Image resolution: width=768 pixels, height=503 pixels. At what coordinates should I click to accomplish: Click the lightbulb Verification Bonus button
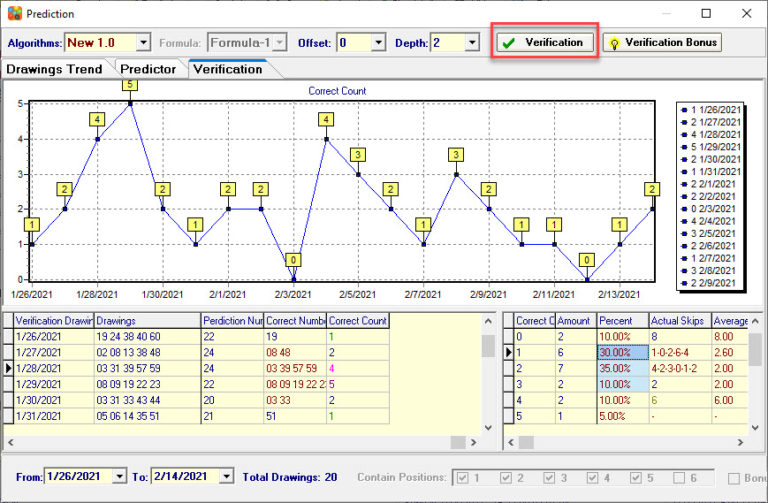(662, 43)
